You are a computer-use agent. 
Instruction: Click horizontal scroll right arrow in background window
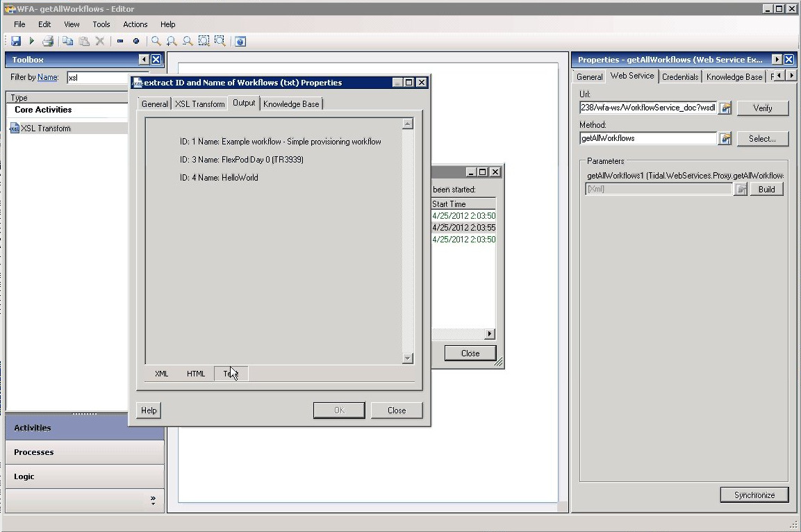tap(489, 334)
